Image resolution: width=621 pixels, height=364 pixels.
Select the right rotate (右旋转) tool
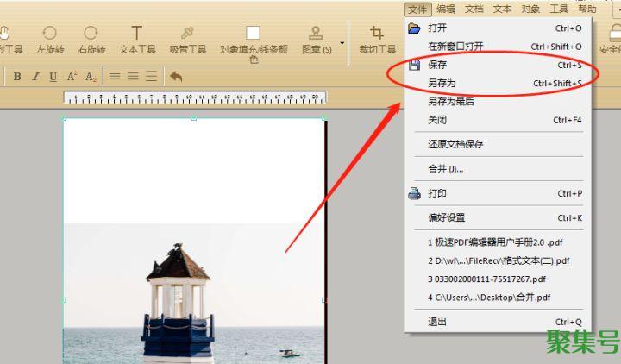(x=91, y=38)
